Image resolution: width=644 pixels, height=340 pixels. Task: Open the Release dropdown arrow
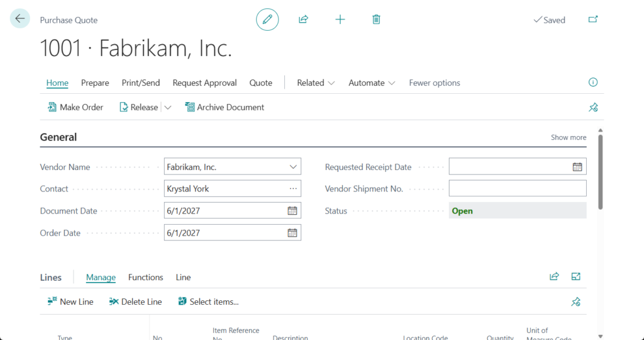[168, 108]
